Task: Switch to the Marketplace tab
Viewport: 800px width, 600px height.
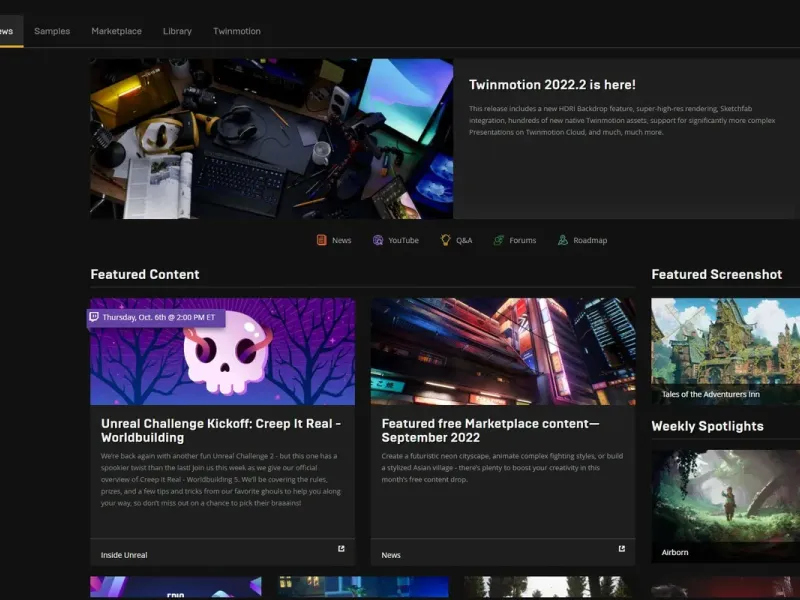Action: 116,31
